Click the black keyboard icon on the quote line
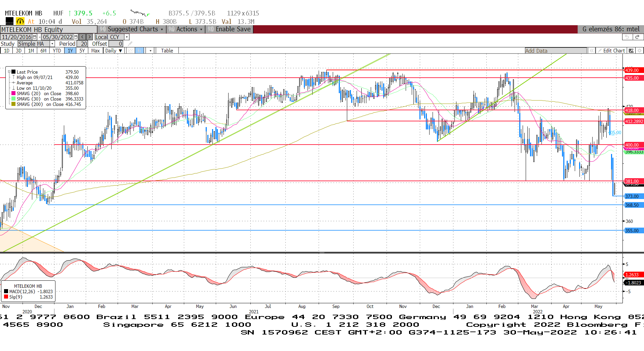Viewport: 644px width, 351px height. 9,21
